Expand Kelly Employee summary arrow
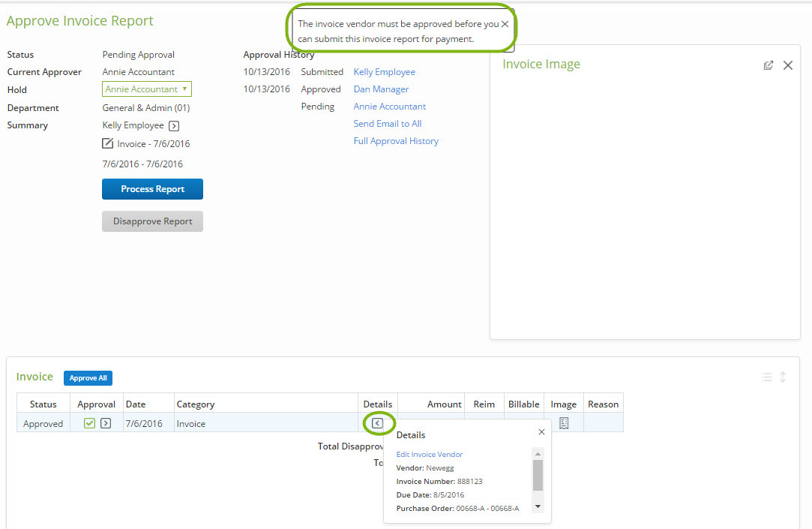812x529 pixels. [174, 126]
